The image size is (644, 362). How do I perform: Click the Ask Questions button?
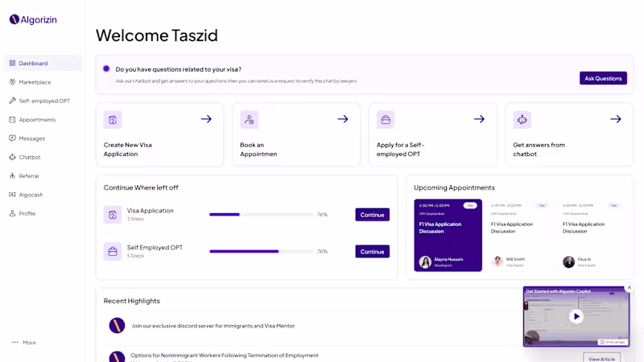pos(603,78)
